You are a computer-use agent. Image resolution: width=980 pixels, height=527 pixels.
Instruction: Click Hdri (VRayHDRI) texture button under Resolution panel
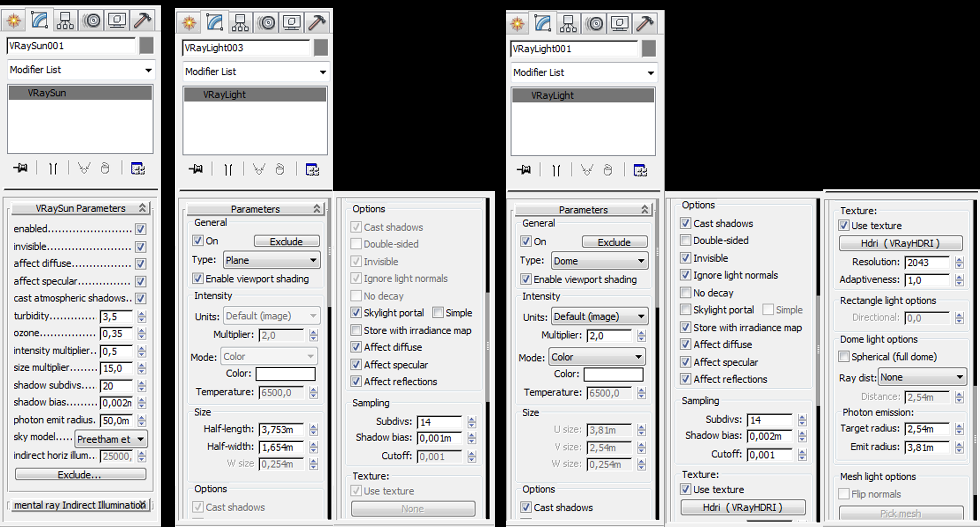pyautogui.click(x=900, y=243)
